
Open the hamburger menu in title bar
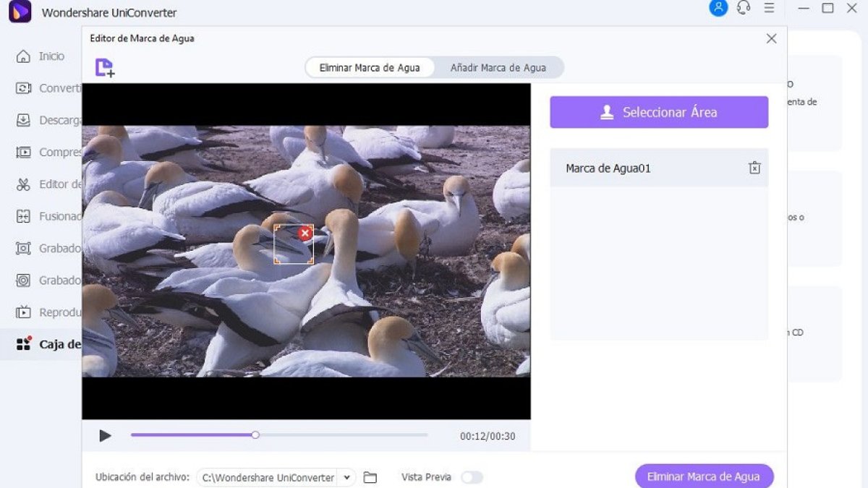(x=770, y=7)
